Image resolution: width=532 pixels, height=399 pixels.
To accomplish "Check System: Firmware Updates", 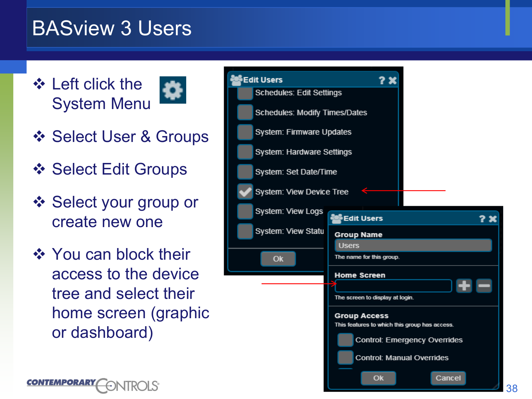I will pyautogui.click(x=245, y=132).
